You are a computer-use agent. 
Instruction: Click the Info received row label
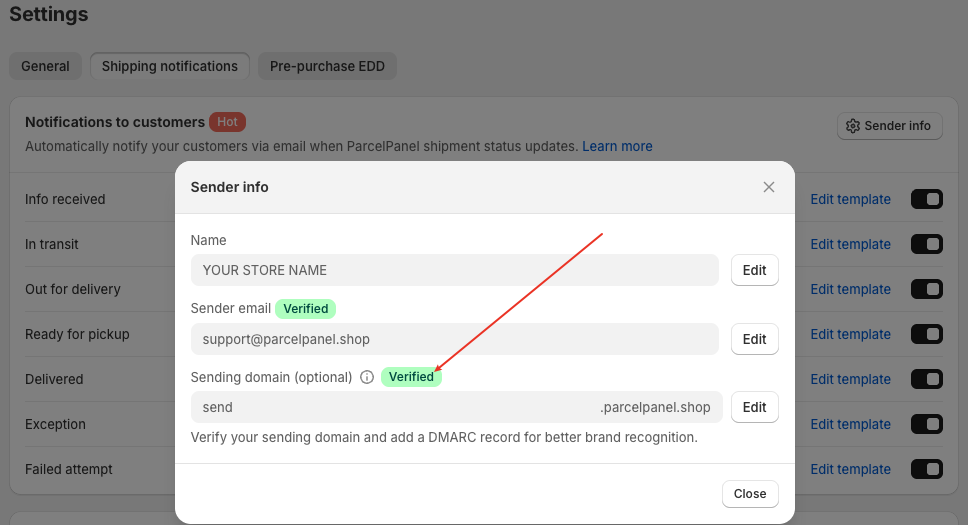tap(65, 200)
